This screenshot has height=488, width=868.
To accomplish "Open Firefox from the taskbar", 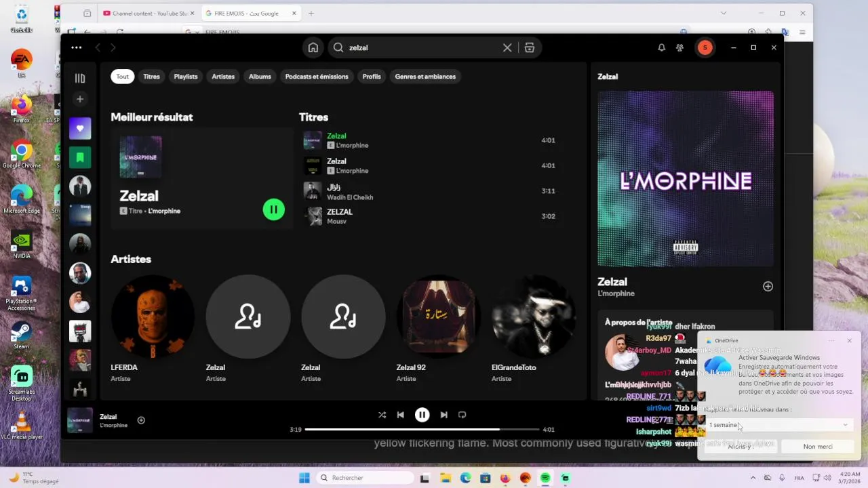I will (505, 478).
